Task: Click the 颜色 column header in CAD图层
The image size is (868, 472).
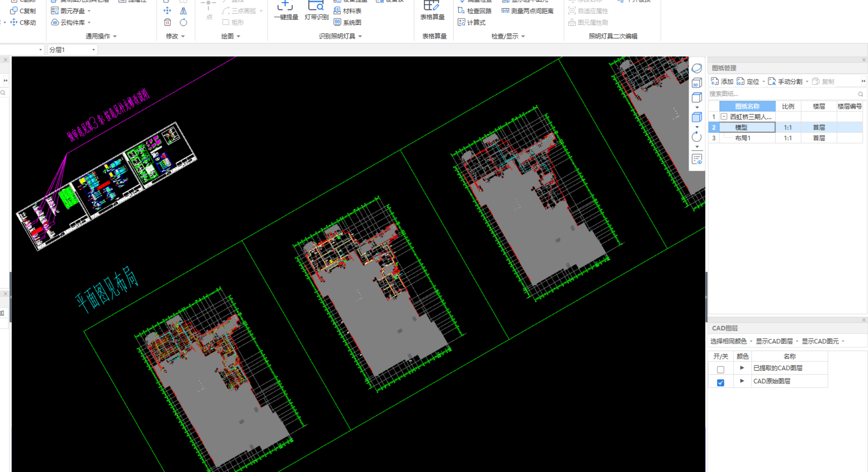Action: [742, 356]
